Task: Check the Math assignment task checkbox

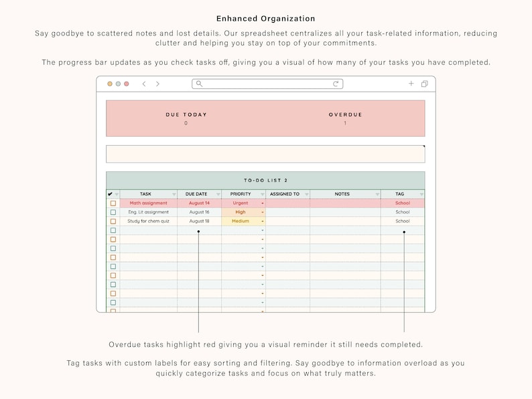Action: click(x=113, y=203)
